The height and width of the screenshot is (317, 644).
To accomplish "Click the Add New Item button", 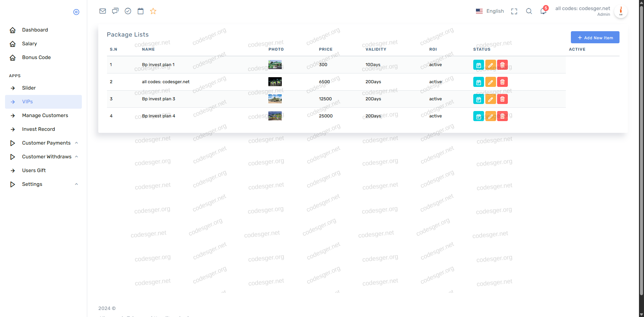I will [595, 38].
